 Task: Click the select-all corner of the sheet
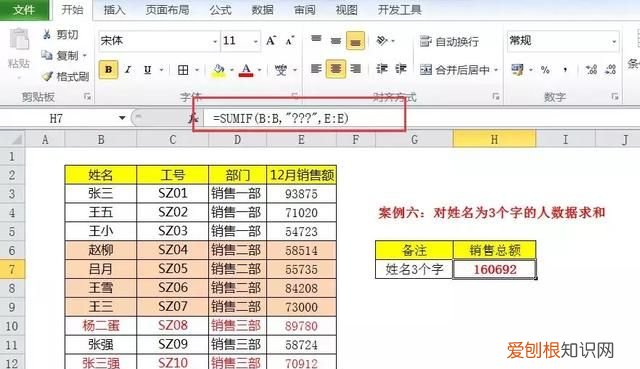click(x=13, y=140)
